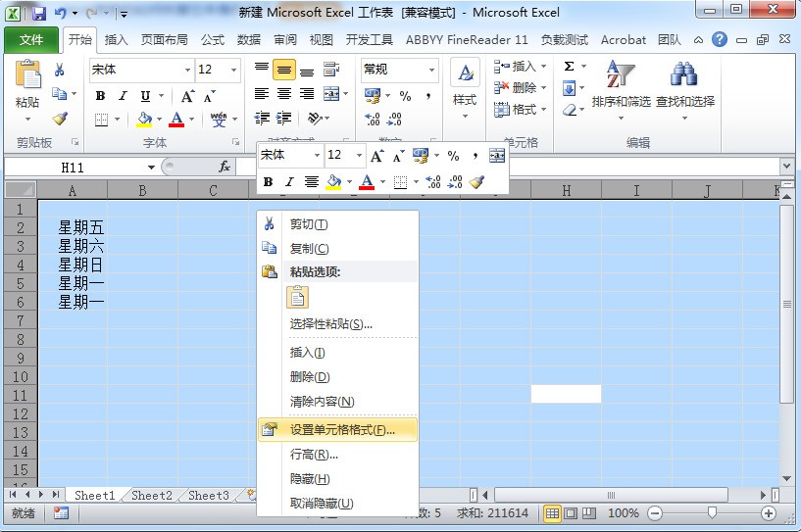Viewport: 801px width, 532px height.
Task: Toggle Underline in the ribbon
Action: click(x=145, y=96)
